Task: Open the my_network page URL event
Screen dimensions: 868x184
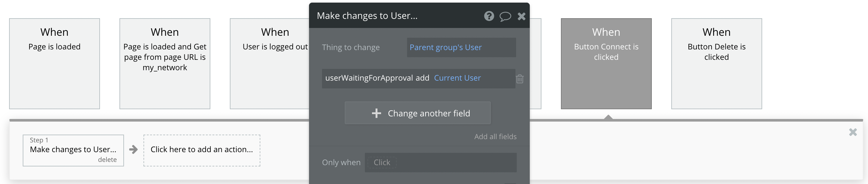Action: (165, 63)
